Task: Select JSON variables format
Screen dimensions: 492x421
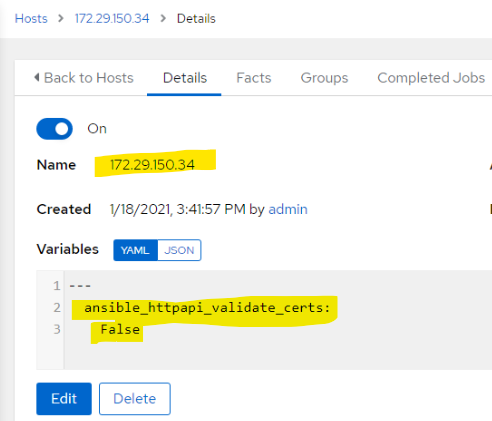Action: click(179, 250)
